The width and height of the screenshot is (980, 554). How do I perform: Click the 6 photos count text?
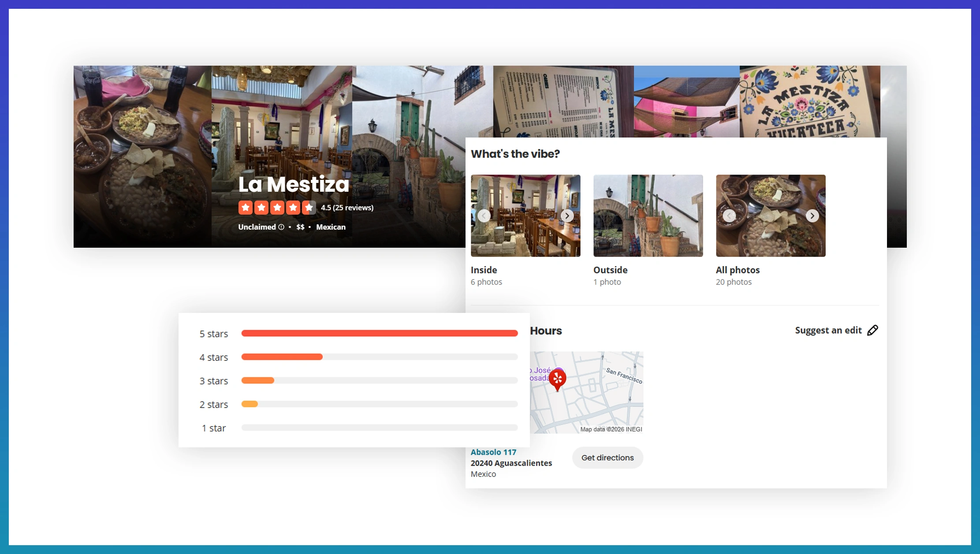[486, 282]
